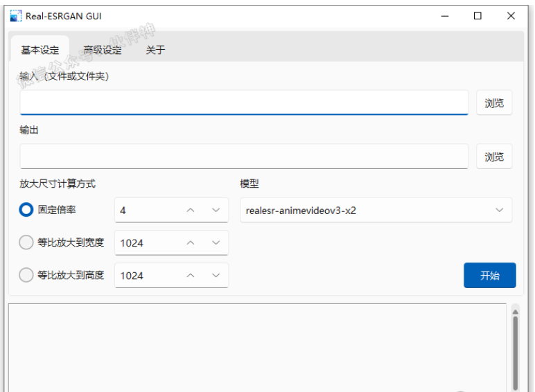Click 浏览 button next to the input field
Screen dimensions: 535x392
pos(494,103)
